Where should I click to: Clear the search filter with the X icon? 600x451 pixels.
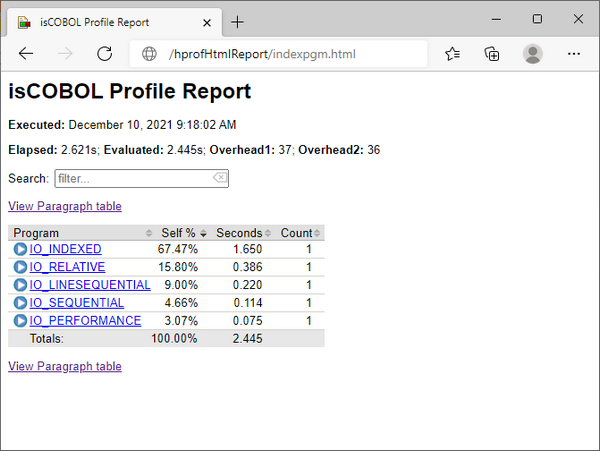tap(220, 177)
